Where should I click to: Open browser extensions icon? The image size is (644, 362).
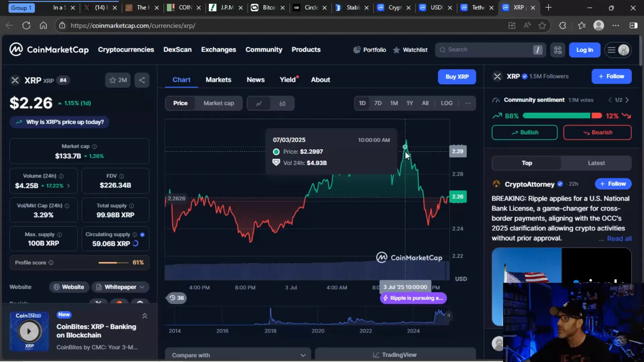(x=562, y=25)
